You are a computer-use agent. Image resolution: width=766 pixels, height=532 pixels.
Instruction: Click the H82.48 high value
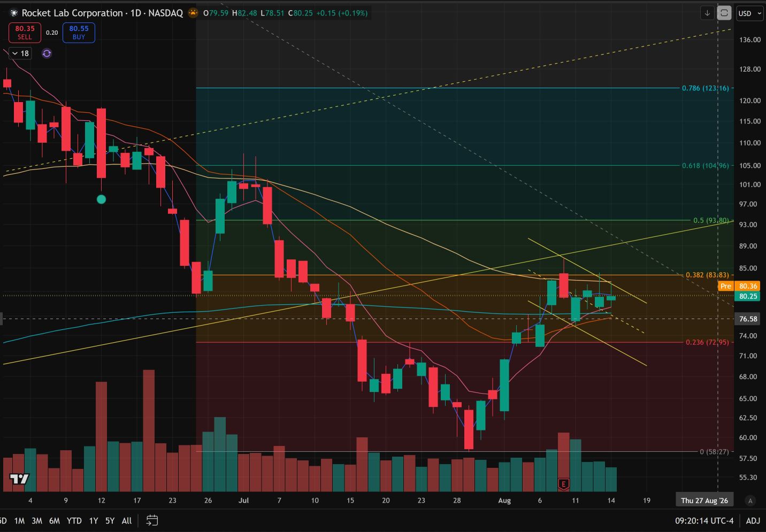pyautogui.click(x=244, y=13)
